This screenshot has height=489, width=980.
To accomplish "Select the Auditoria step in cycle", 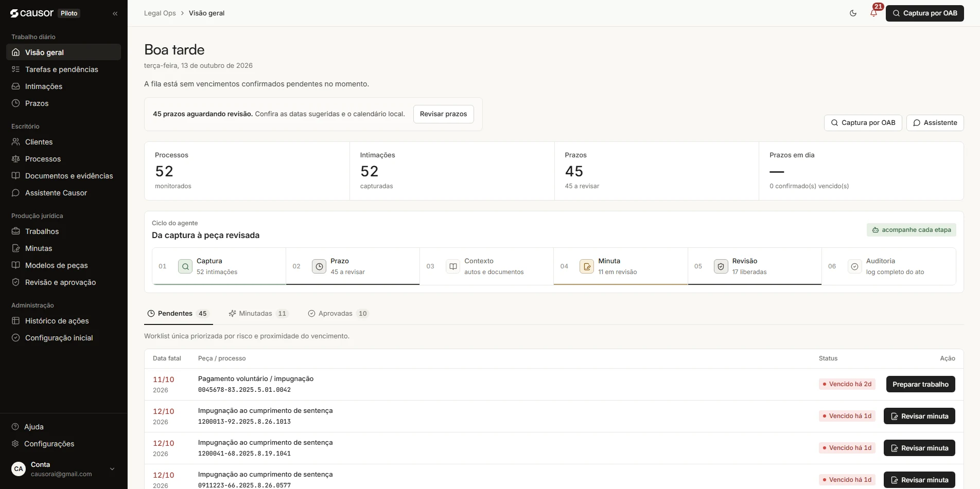I will [x=889, y=266].
